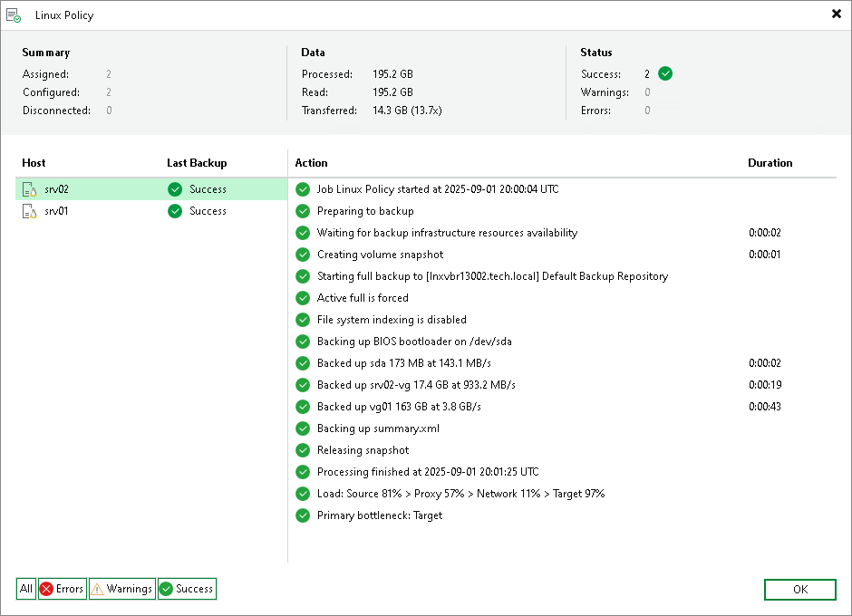Viewport: 852px width, 616px height.
Task: Click the green checkmark beside Success count
Action: [665, 73]
